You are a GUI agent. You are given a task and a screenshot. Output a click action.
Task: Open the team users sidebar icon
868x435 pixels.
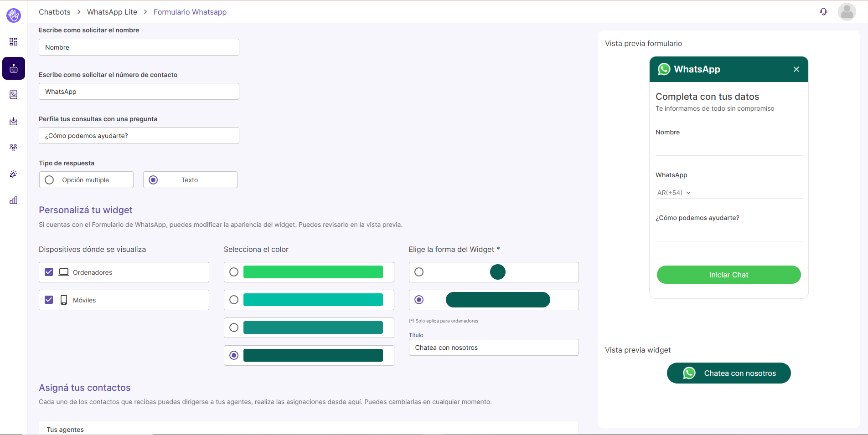click(14, 148)
